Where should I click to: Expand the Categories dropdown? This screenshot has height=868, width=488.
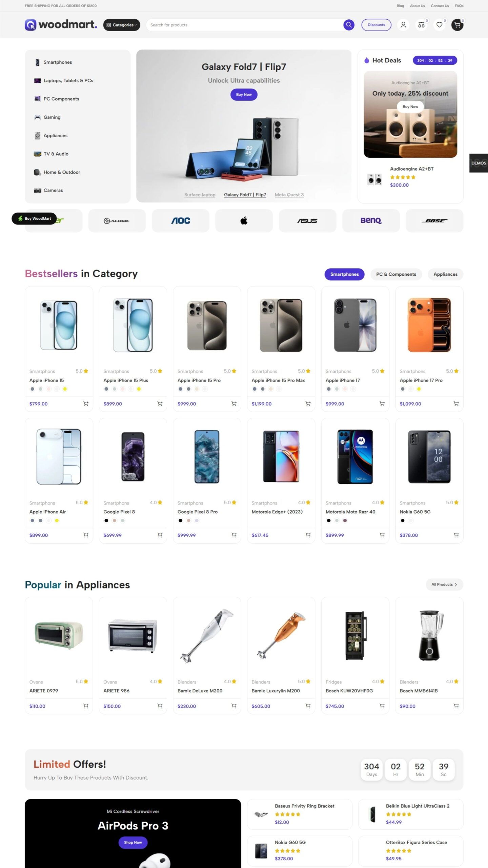(122, 25)
